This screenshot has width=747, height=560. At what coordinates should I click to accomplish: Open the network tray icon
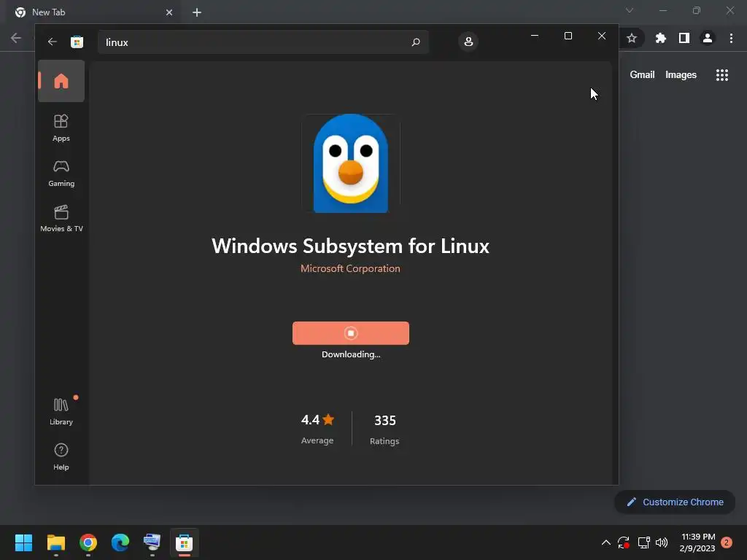pos(643,542)
